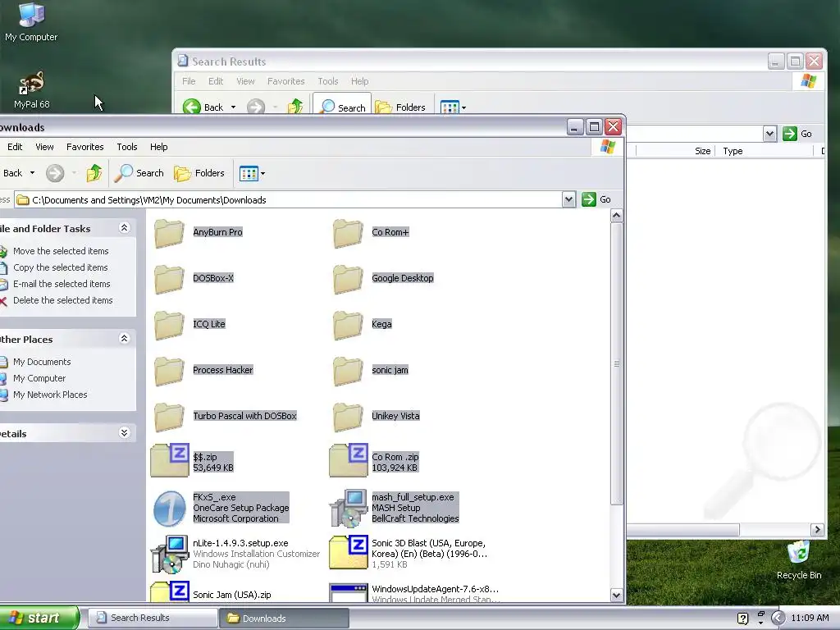Select the FKxS_.exe OneCare setup icon
The width and height of the screenshot is (840, 630).
click(169, 509)
